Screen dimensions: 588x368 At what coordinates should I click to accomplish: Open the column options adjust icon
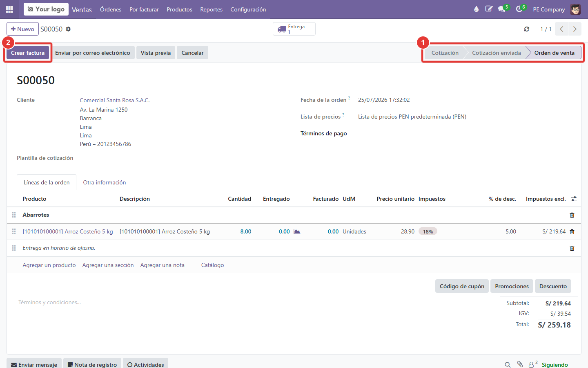pyautogui.click(x=574, y=199)
